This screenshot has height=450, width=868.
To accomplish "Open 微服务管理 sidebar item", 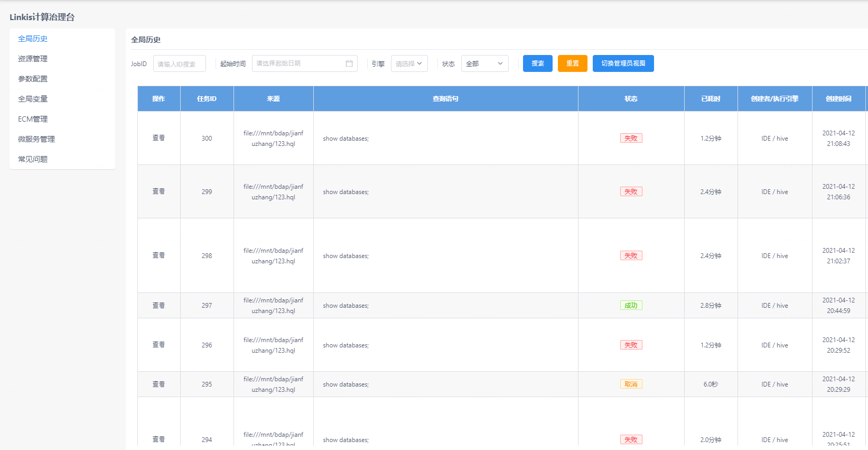I will coord(36,139).
